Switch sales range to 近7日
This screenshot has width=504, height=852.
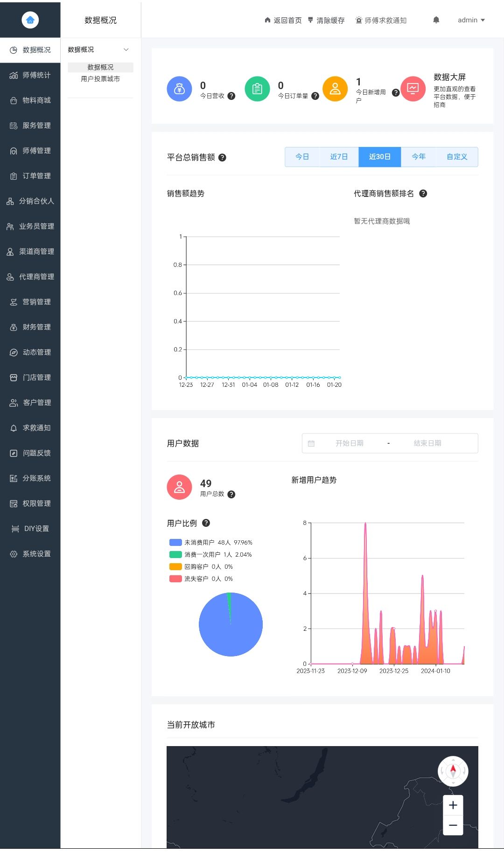(339, 157)
